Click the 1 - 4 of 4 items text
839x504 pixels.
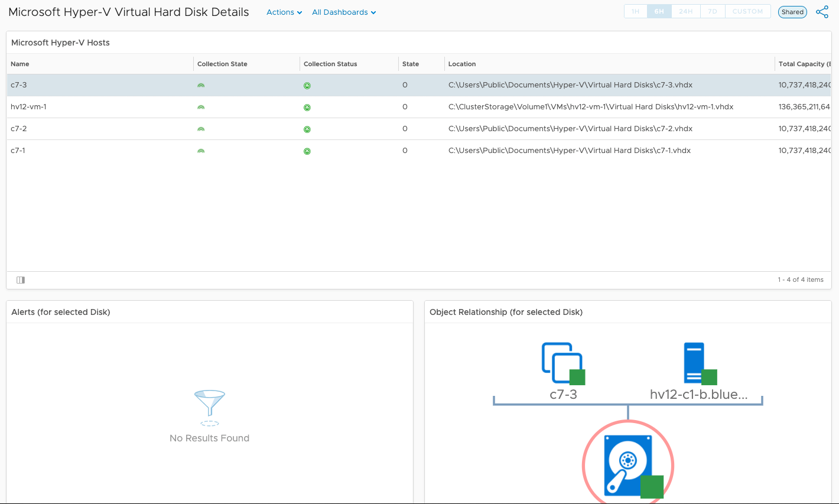(x=801, y=280)
